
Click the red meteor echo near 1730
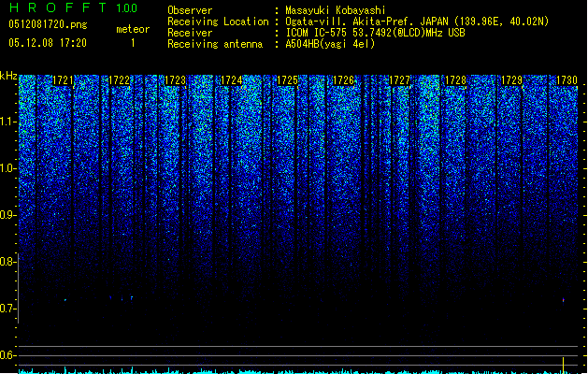pos(564,300)
